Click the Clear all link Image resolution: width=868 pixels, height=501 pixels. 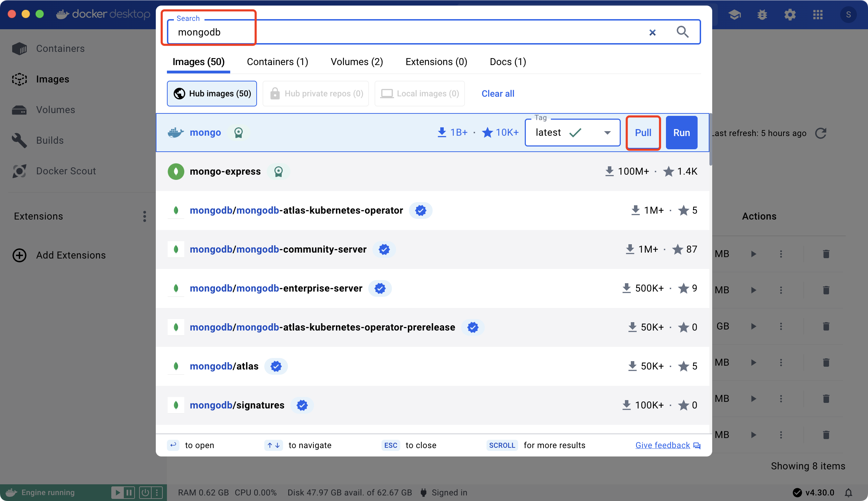pos(498,94)
